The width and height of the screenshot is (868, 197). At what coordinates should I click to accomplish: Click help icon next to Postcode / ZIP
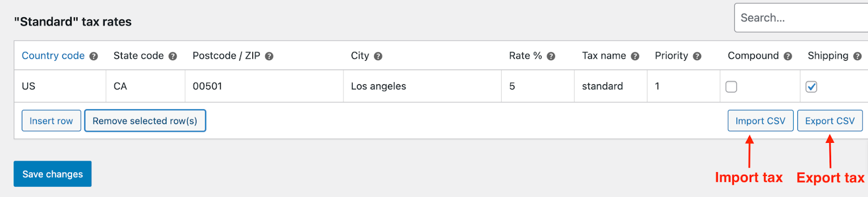pyautogui.click(x=269, y=56)
